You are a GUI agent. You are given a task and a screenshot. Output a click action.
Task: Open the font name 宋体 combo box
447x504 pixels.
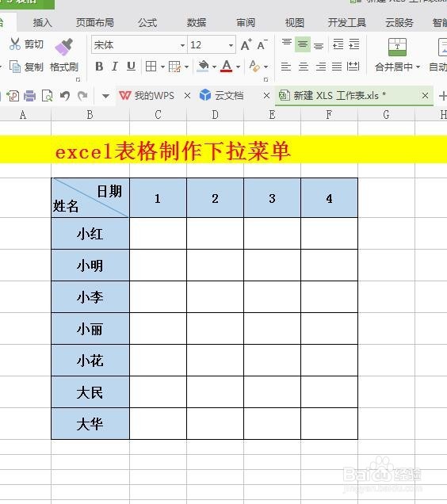point(139,45)
